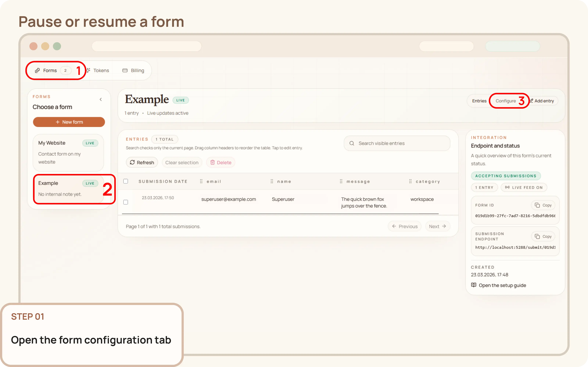Click the refresh icon to reload entries
588x367 pixels.
133,162
